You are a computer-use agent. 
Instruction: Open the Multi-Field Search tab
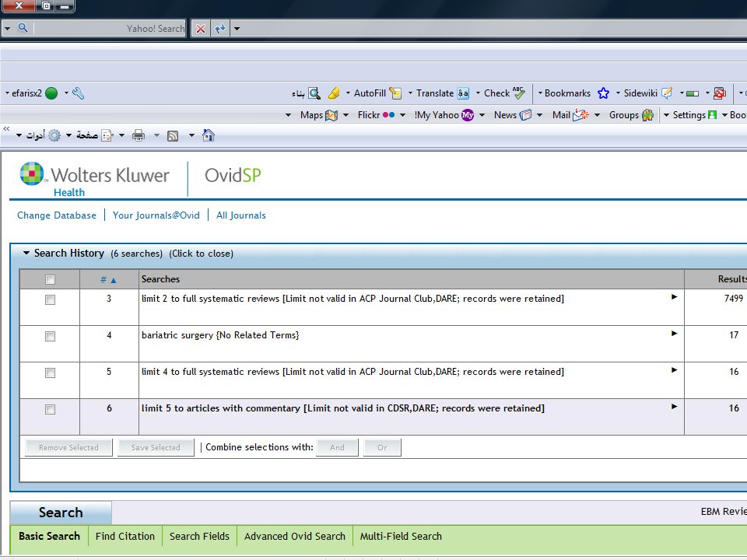tap(401, 536)
